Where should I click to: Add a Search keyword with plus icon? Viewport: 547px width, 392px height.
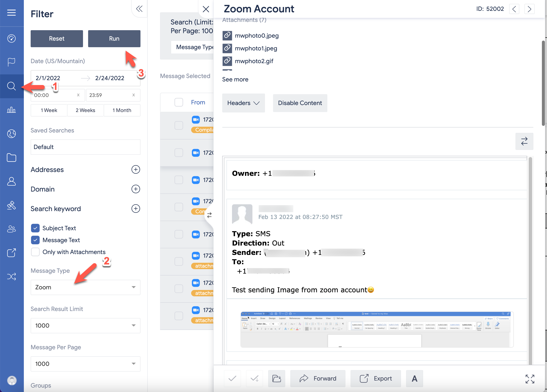pos(136,208)
